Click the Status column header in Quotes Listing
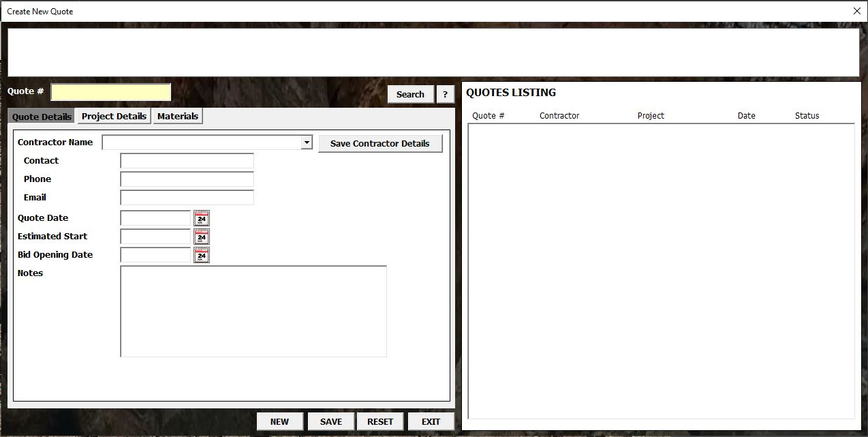 [x=806, y=116]
